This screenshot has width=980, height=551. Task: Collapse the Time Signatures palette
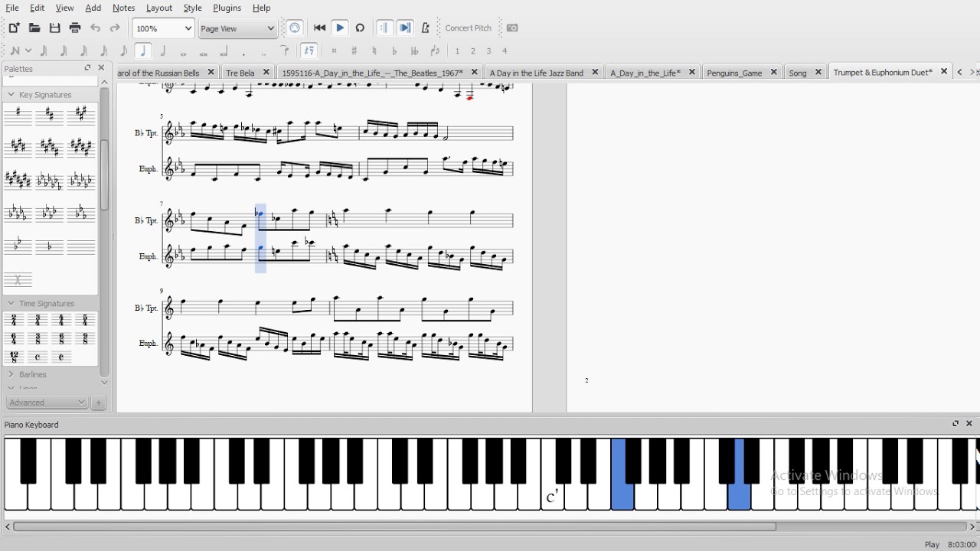[x=11, y=304]
